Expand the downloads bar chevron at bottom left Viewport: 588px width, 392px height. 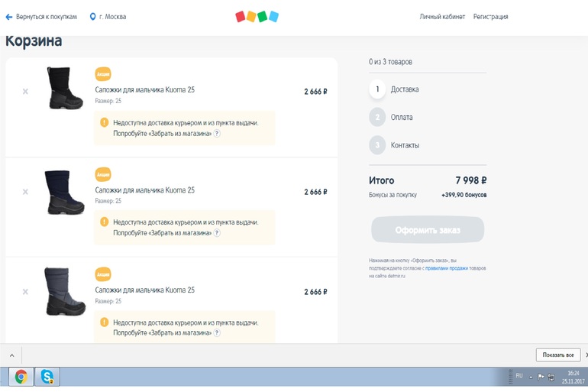click(x=11, y=355)
